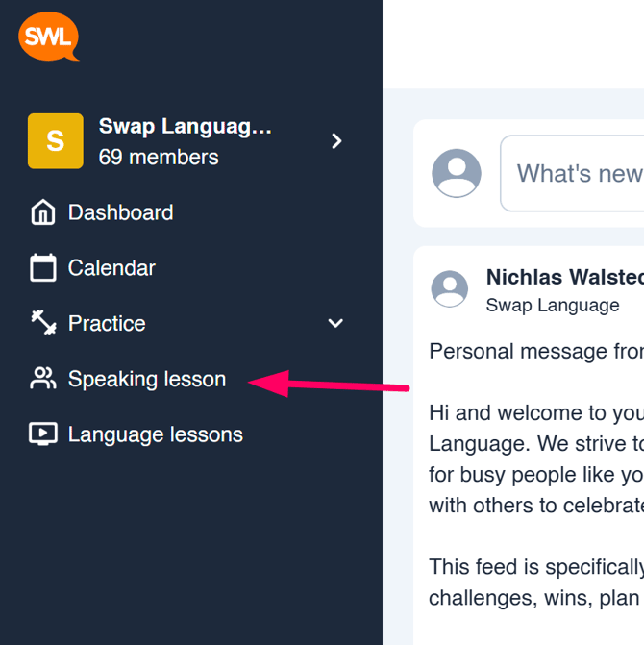Open the group switcher right arrow

[x=336, y=141]
